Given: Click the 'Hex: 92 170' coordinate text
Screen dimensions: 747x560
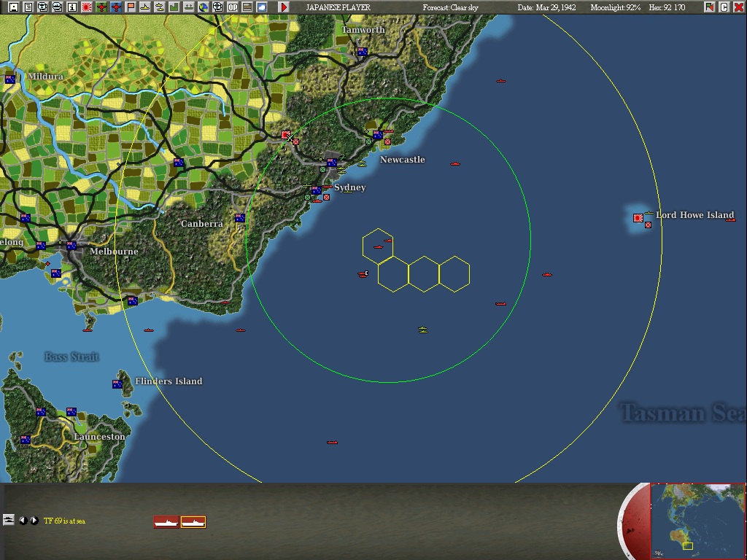Looking at the screenshot, I should [667, 7].
